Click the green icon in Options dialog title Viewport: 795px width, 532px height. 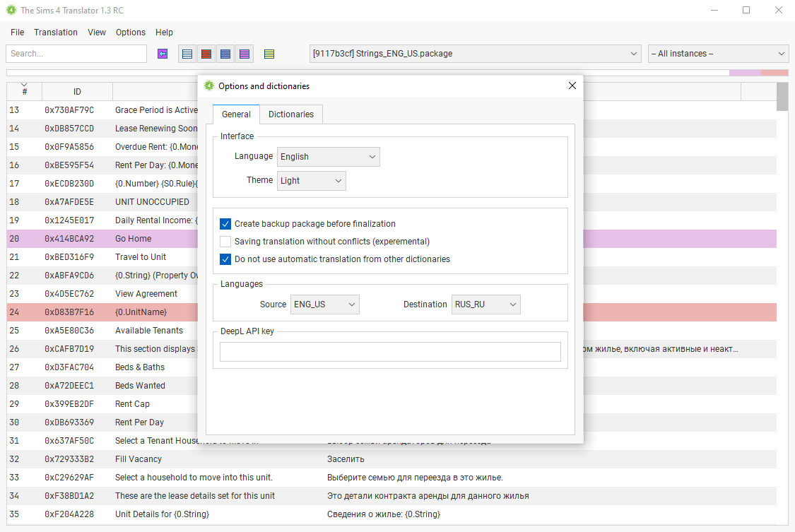pyautogui.click(x=209, y=85)
